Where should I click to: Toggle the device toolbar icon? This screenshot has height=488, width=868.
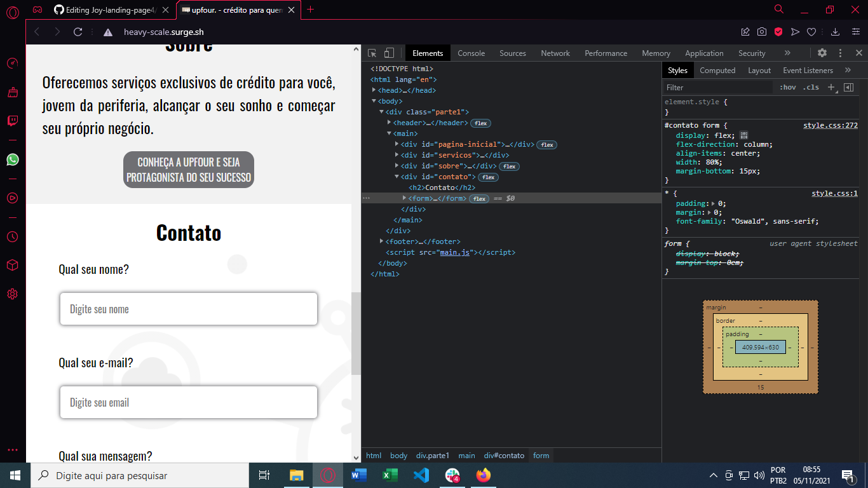coord(389,53)
